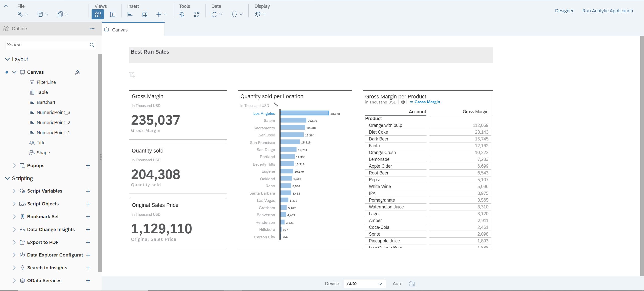Insert a chart from the toolbar
644x291 pixels.
(x=130, y=14)
